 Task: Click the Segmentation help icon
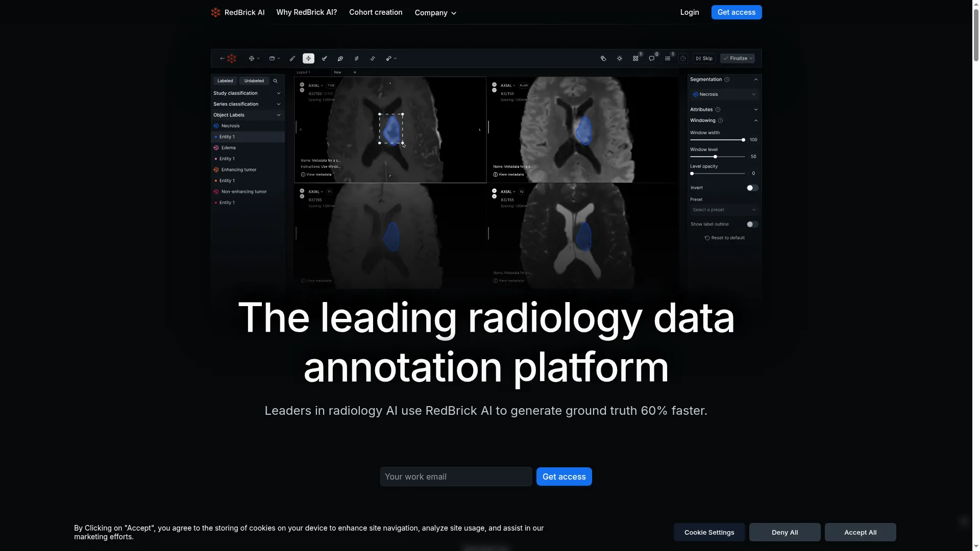pos(727,80)
